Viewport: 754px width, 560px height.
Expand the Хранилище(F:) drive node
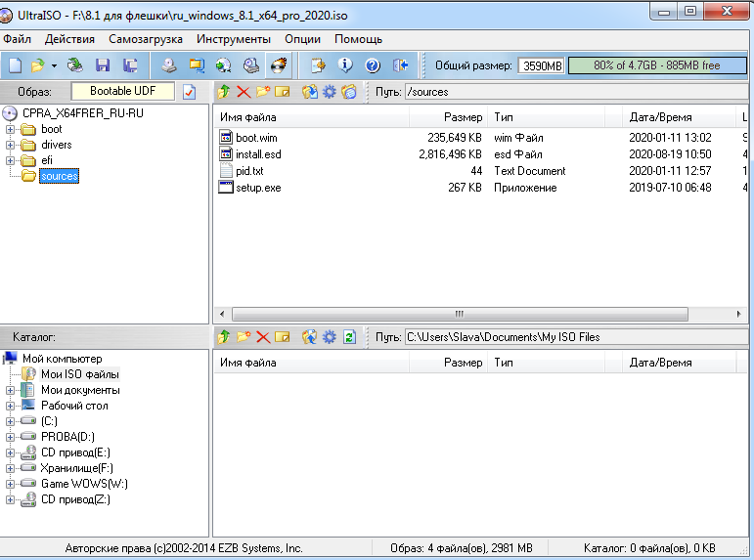coord(10,468)
